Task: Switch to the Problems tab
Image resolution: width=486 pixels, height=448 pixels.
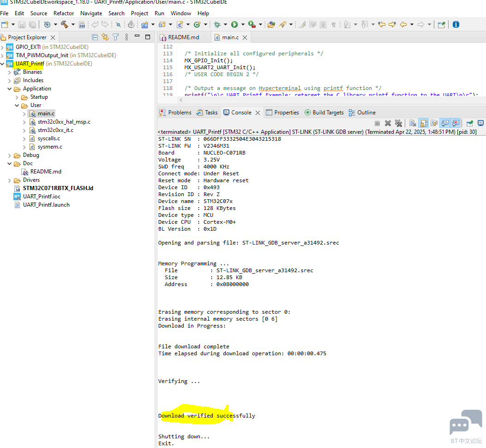Action: click(x=175, y=113)
